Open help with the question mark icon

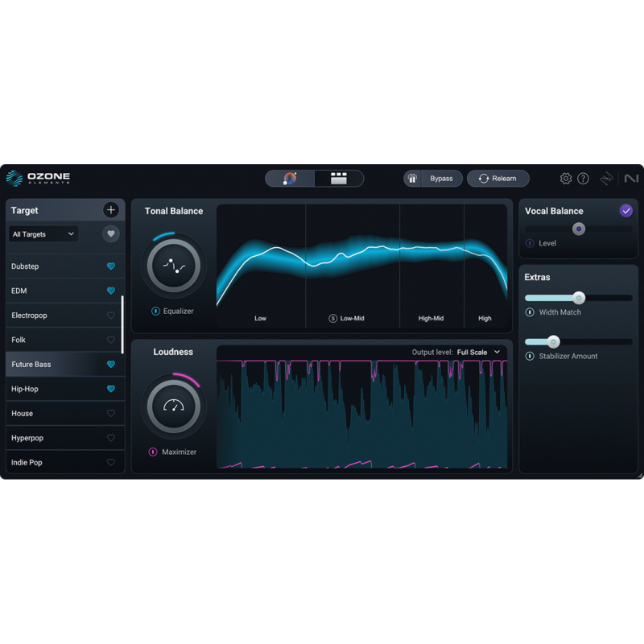click(x=583, y=178)
